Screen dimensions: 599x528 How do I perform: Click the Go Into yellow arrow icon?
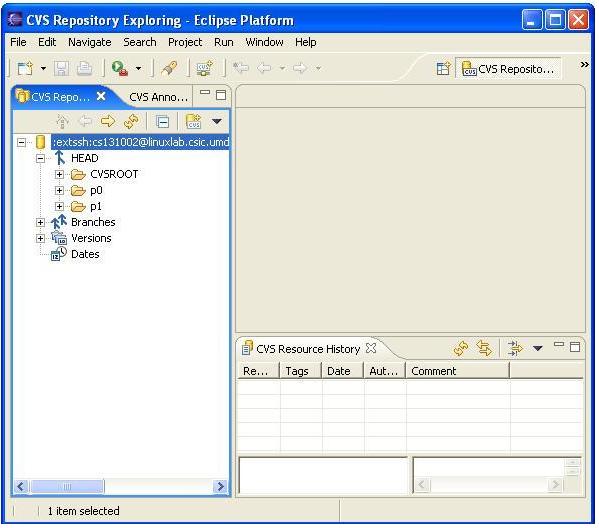pos(108,121)
